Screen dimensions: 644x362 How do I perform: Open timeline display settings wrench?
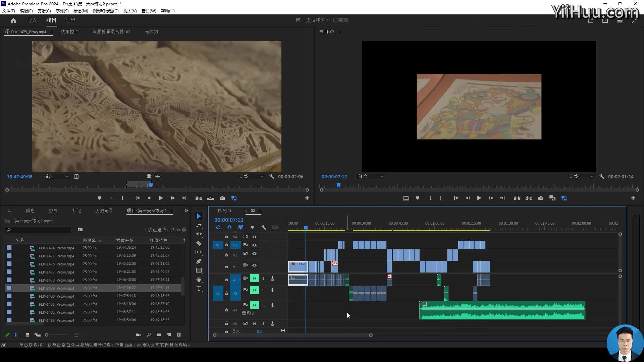[264, 227]
